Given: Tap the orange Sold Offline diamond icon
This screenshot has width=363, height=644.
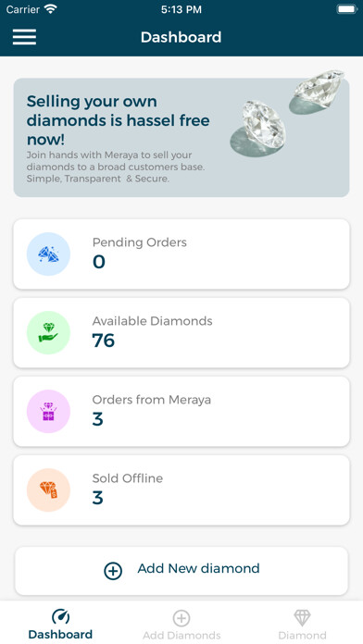Looking at the screenshot, I should (48, 490).
